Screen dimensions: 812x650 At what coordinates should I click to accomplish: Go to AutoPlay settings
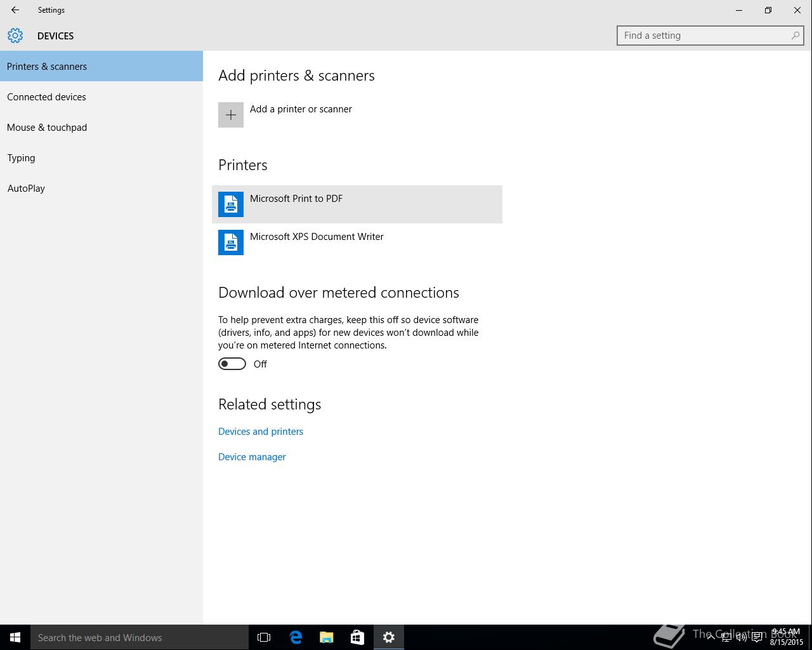point(26,189)
